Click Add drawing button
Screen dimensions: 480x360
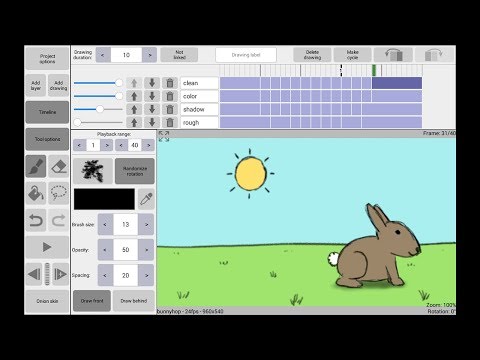tap(59, 85)
